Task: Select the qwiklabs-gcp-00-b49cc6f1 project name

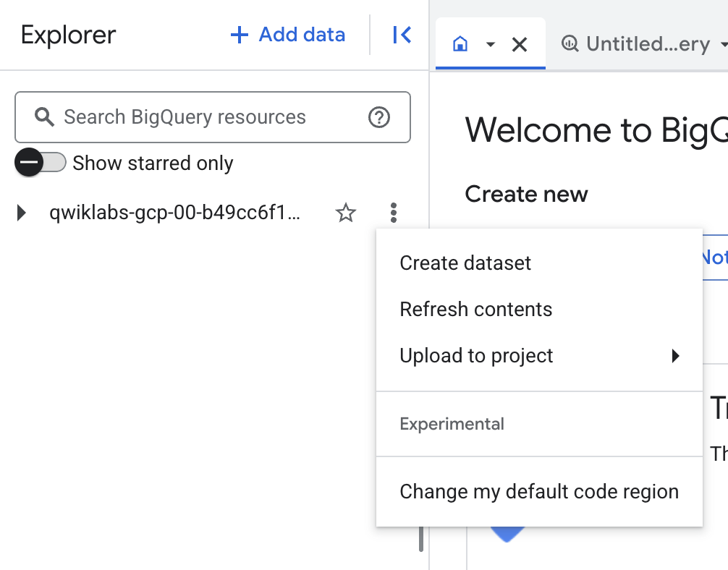Action: click(174, 213)
